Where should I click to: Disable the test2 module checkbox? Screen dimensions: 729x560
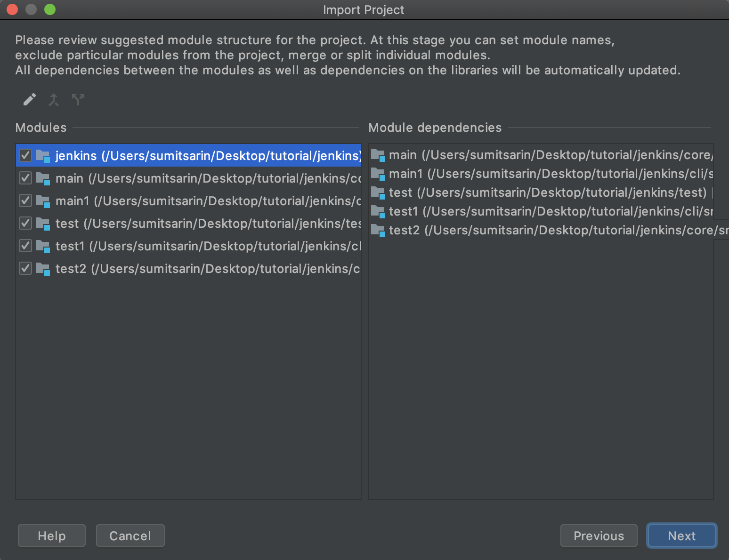25,268
